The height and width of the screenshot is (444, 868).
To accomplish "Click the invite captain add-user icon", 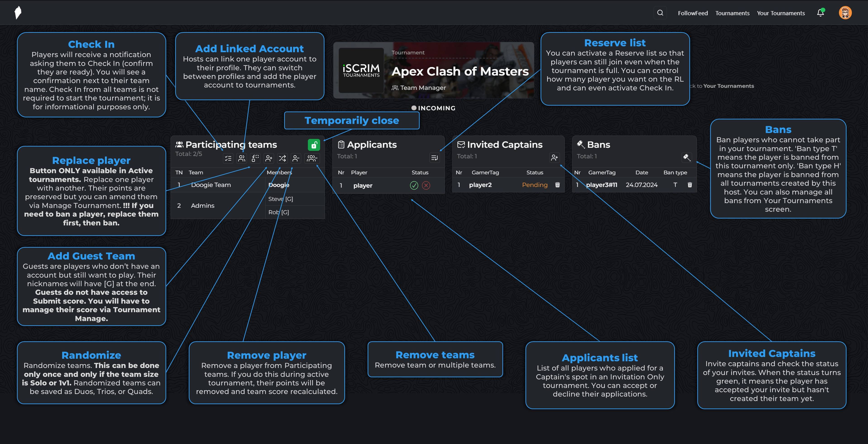I will pyautogui.click(x=554, y=157).
